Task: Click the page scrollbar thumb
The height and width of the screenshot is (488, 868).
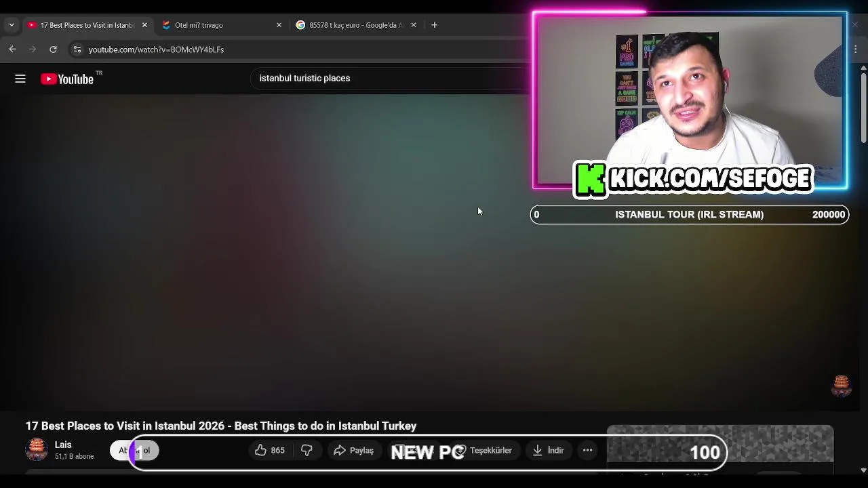Action: 863,108
